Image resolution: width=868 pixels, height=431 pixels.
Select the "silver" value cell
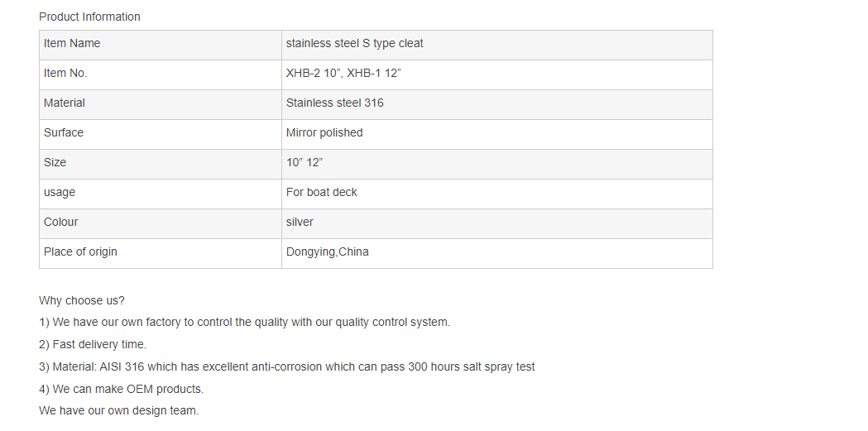point(300,222)
